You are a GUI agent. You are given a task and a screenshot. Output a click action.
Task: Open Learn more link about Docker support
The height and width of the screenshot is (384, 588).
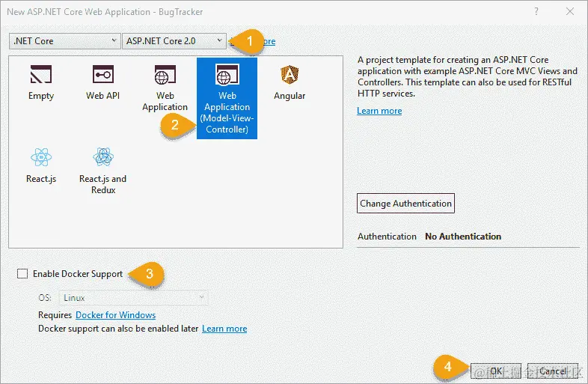pyautogui.click(x=224, y=329)
